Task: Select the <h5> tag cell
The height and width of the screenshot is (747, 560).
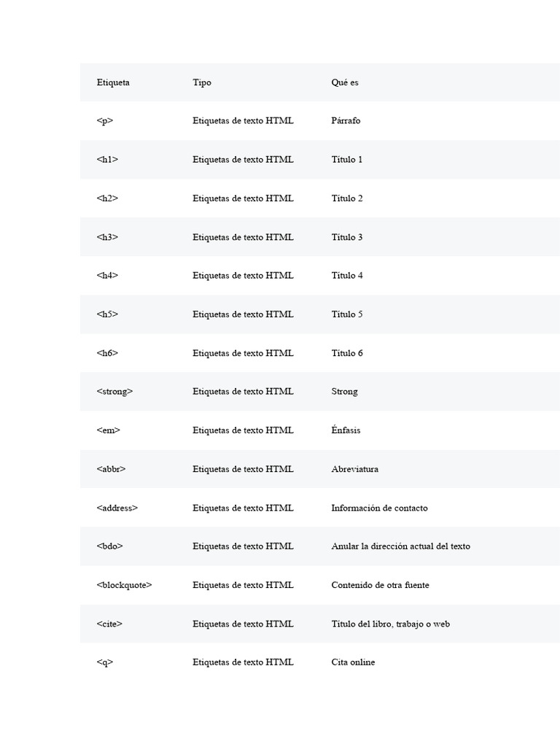Action: [x=107, y=314]
